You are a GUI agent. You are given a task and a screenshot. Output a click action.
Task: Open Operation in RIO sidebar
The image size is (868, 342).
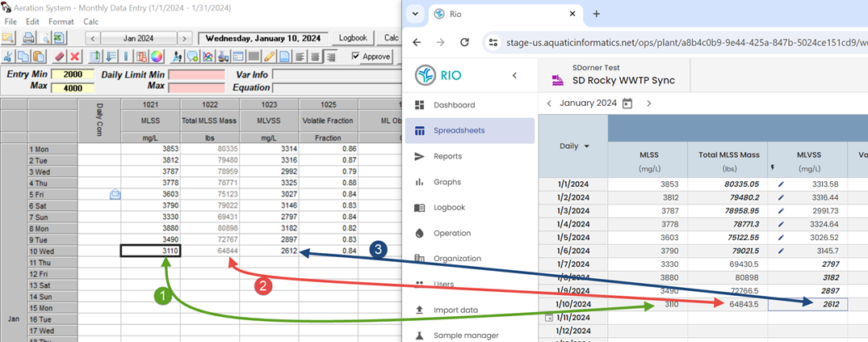pyautogui.click(x=469, y=233)
